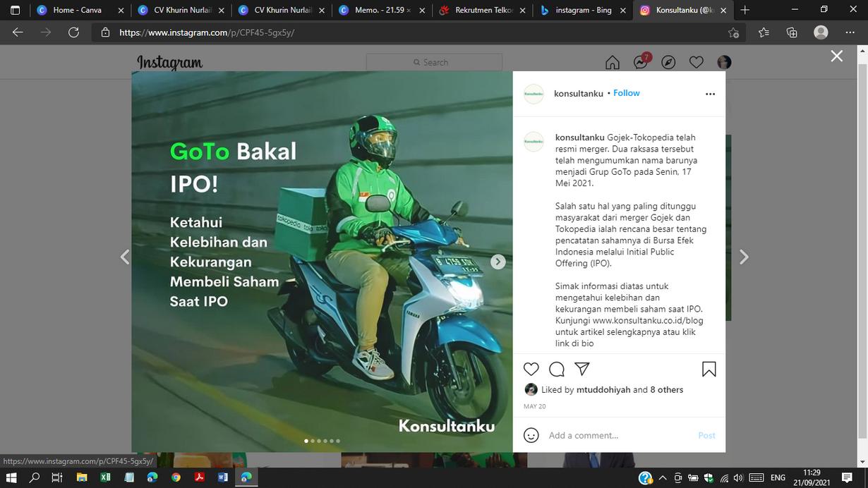Viewport: 868px width, 488px height.
Task: Open Instagram messenger with notifications
Action: [641, 61]
